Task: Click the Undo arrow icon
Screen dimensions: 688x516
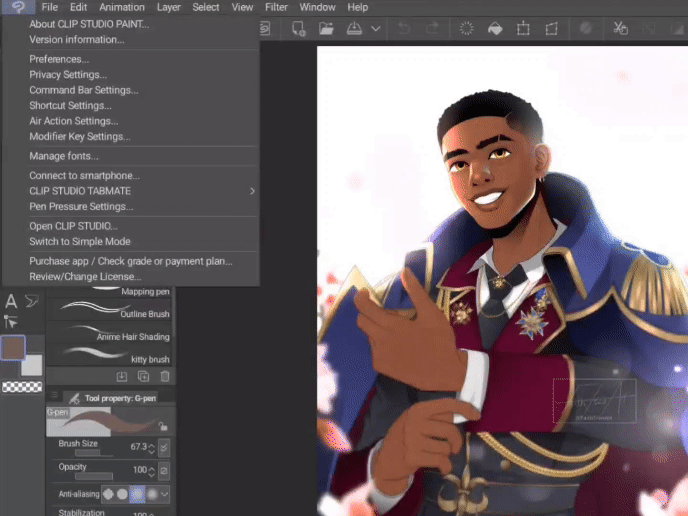Action: click(x=404, y=29)
